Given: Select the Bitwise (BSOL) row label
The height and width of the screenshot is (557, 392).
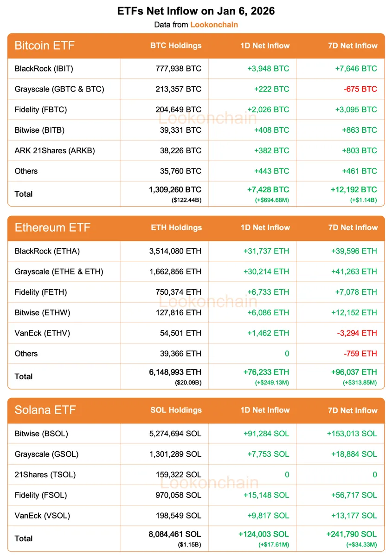Looking at the screenshot, I should point(41,434).
